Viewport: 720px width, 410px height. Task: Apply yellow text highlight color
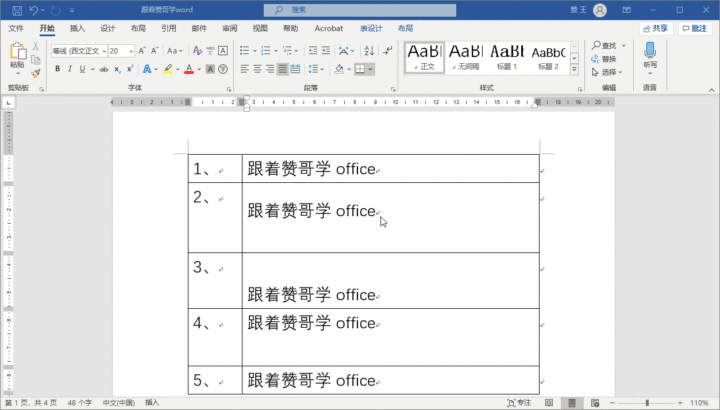click(168, 69)
